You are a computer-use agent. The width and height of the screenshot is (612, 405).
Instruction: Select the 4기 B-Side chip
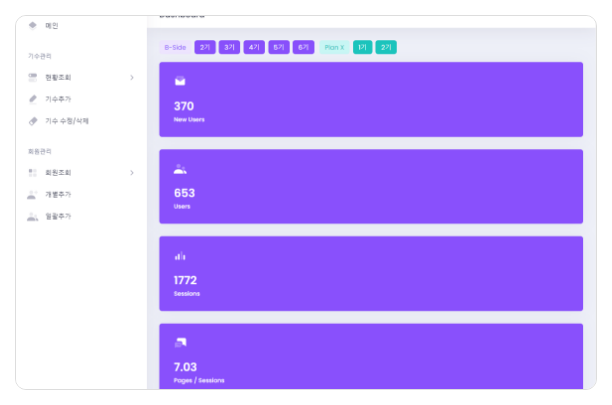(254, 47)
